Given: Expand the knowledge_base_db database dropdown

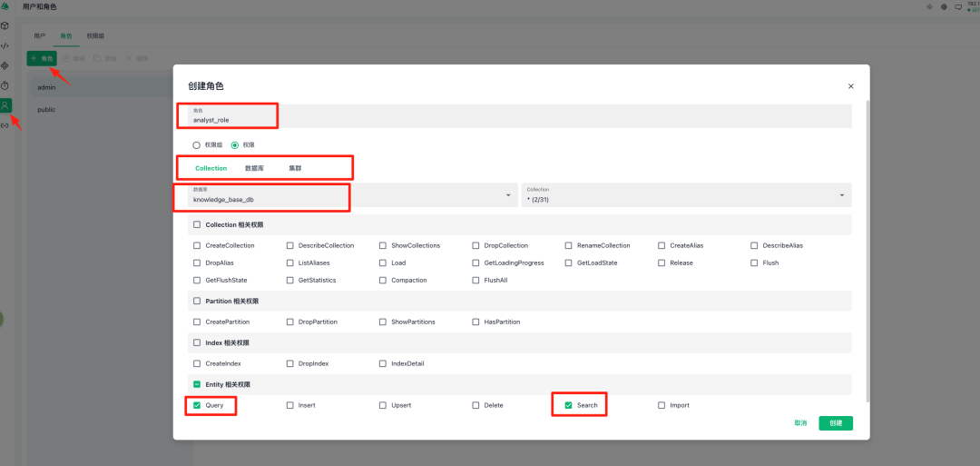Looking at the screenshot, I should coord(507,195).
